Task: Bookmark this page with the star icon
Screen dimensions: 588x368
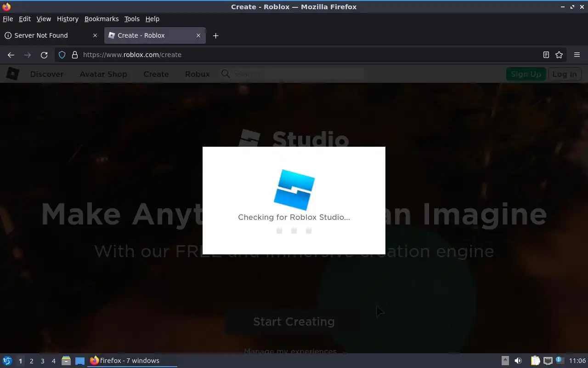Action: (559, 55)
